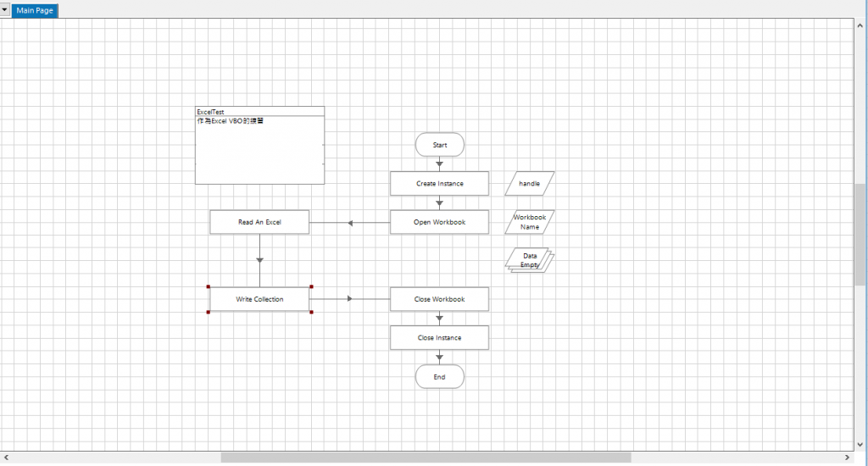868x466 pixels.
Task: Click the vertical scrollbar thumb
Action: pyautogui.click(x=860, y=234)
